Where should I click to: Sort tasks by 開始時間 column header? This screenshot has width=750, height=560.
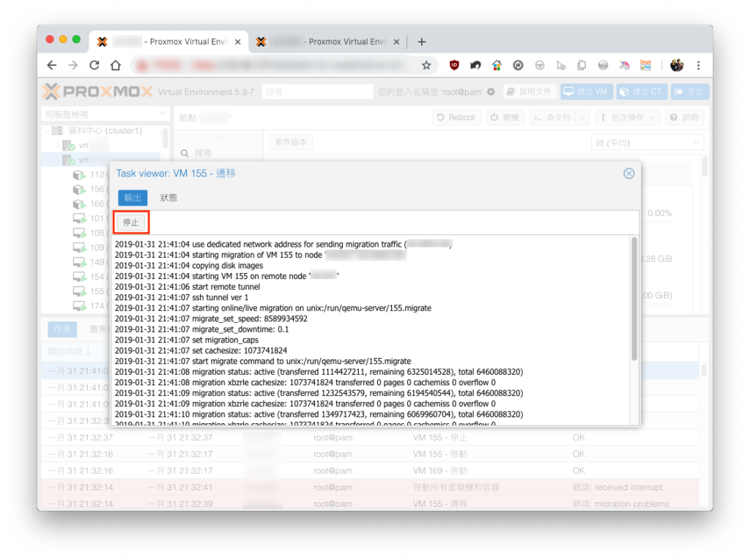pyautogui.click(x=69, y=352)
